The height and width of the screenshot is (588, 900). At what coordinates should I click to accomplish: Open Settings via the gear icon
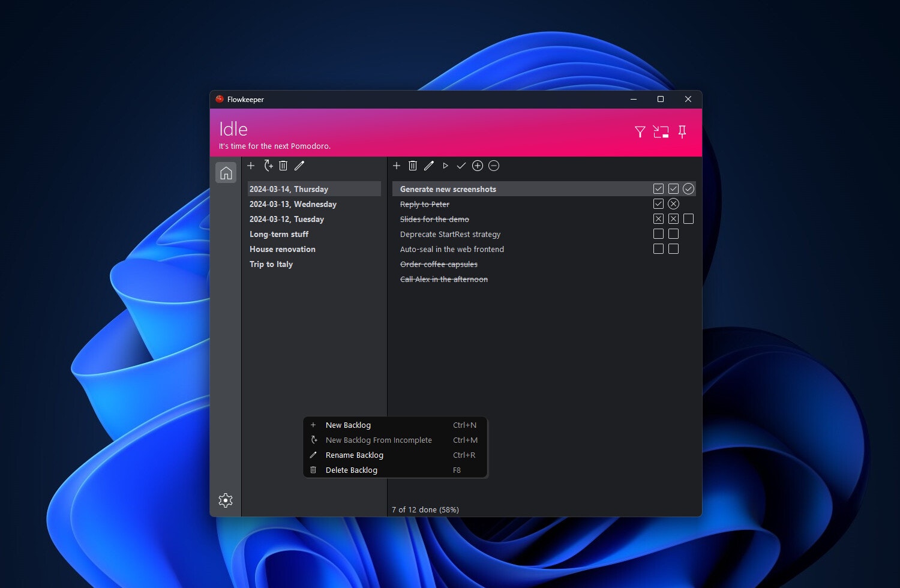coord(226,500)
